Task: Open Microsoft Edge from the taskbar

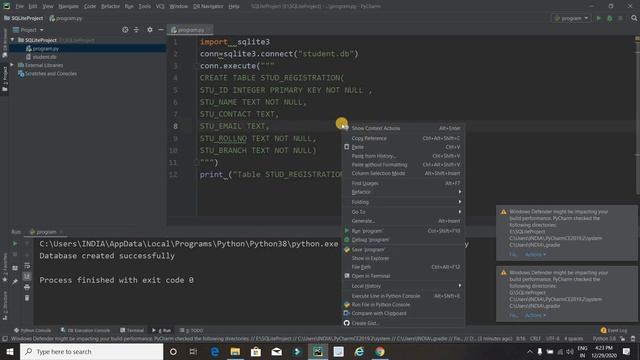Action: point(215,352)
